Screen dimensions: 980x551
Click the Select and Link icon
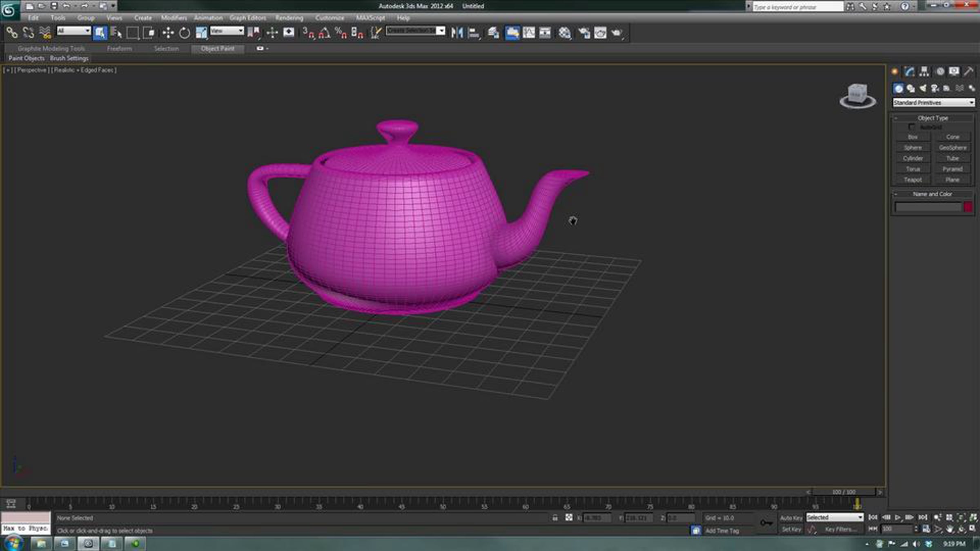(12, 33)
